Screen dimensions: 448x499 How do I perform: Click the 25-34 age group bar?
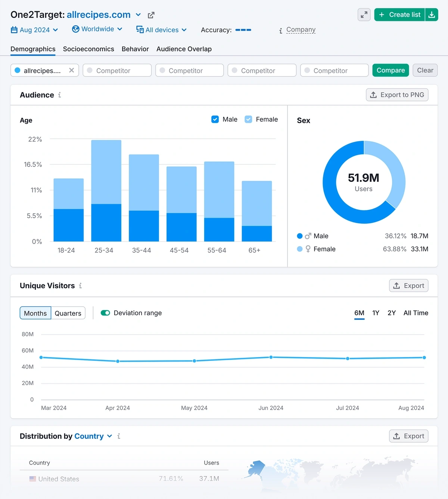click(106, 191)
